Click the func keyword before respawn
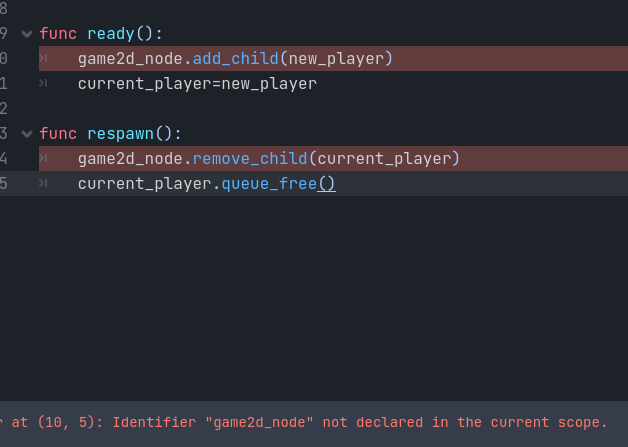Image resolution: width=628 pixels, height=447 pixels. click(58, 133)
